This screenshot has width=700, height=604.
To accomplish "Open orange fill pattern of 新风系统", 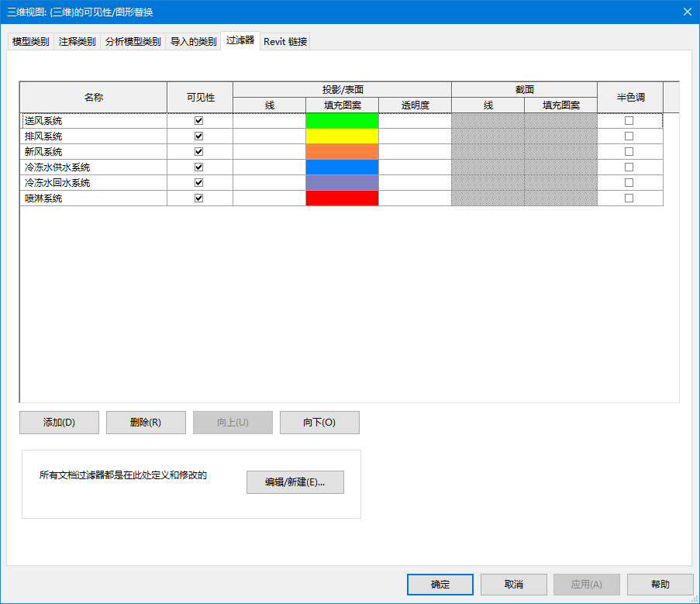I will tap(342, 152).
